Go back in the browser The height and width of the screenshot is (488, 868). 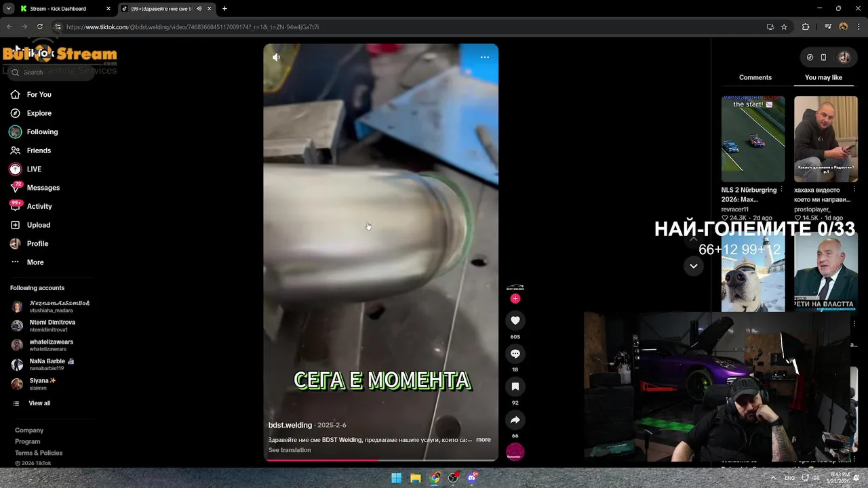9,27
